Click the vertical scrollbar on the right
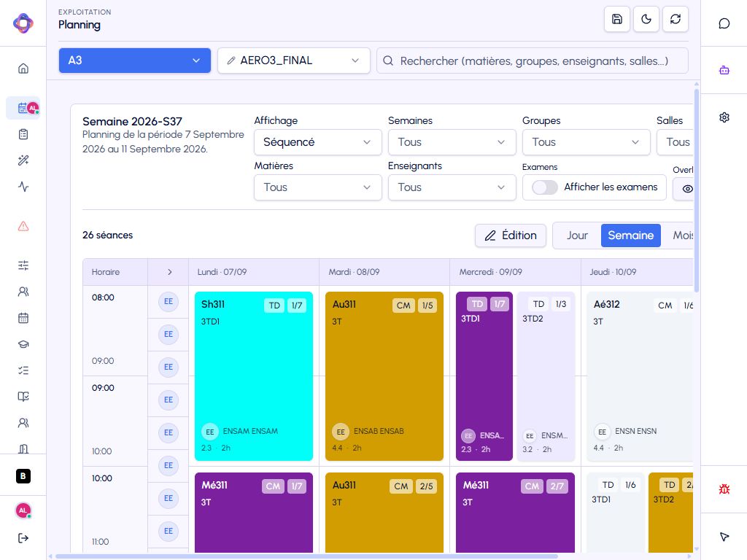 point(697,190)
